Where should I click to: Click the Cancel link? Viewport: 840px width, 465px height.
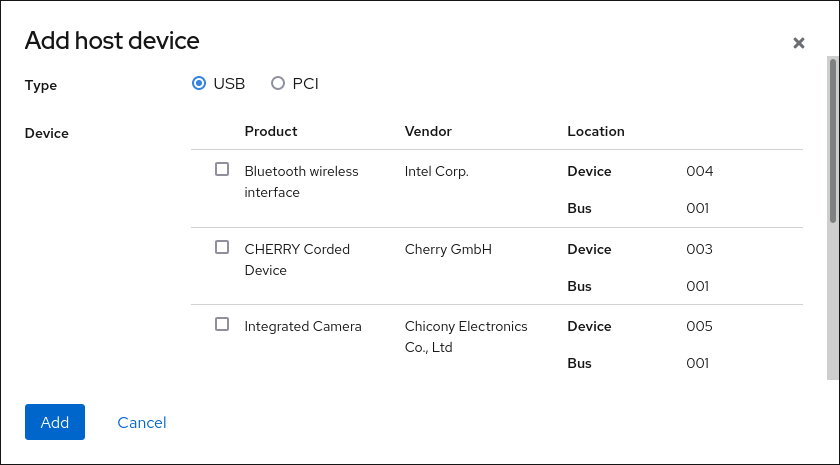pos(142,423)
